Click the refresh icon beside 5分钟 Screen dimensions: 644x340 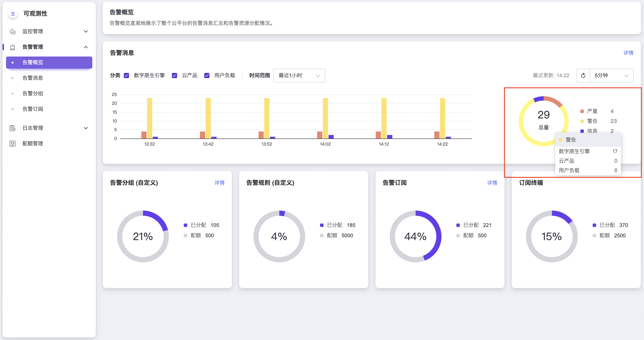pyautogui.click(x=583, y=76)
